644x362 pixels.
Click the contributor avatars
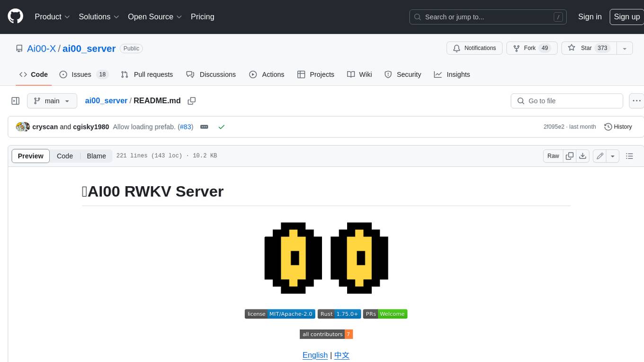[23, 127]
